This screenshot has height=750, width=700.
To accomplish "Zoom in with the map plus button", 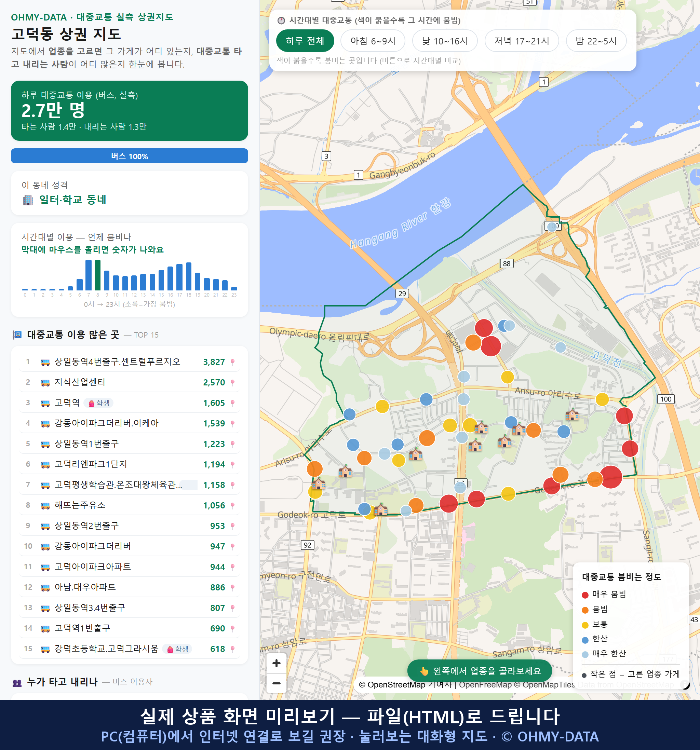I will 276,663.
